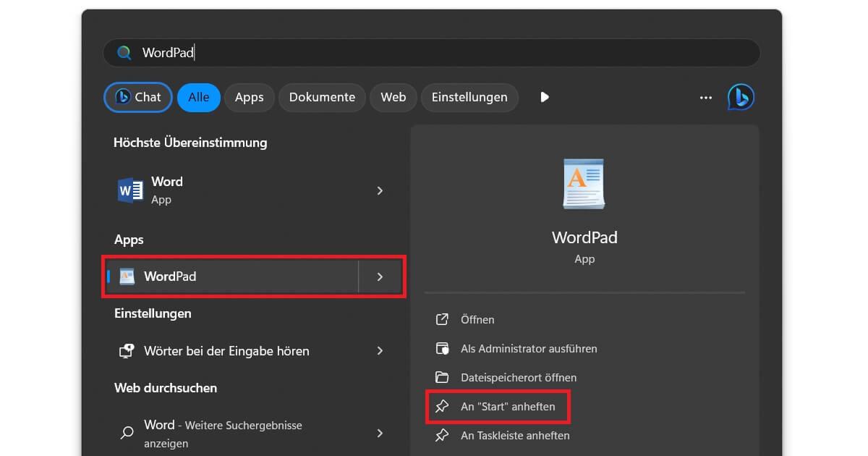Select the Einstellungen filter
The height and width of the screenshot is (456, 868).
pos(469,97)
